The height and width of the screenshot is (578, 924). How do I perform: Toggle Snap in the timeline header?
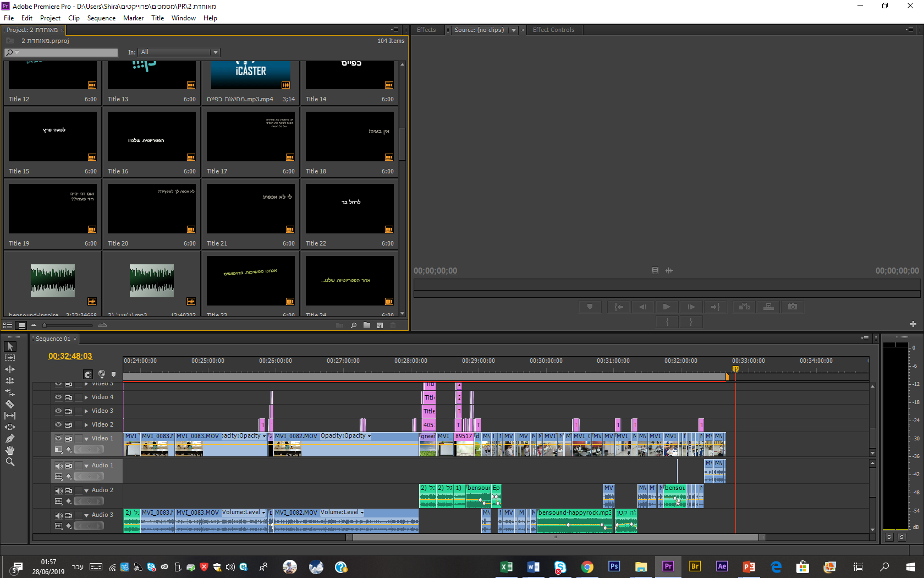[88, 374]
